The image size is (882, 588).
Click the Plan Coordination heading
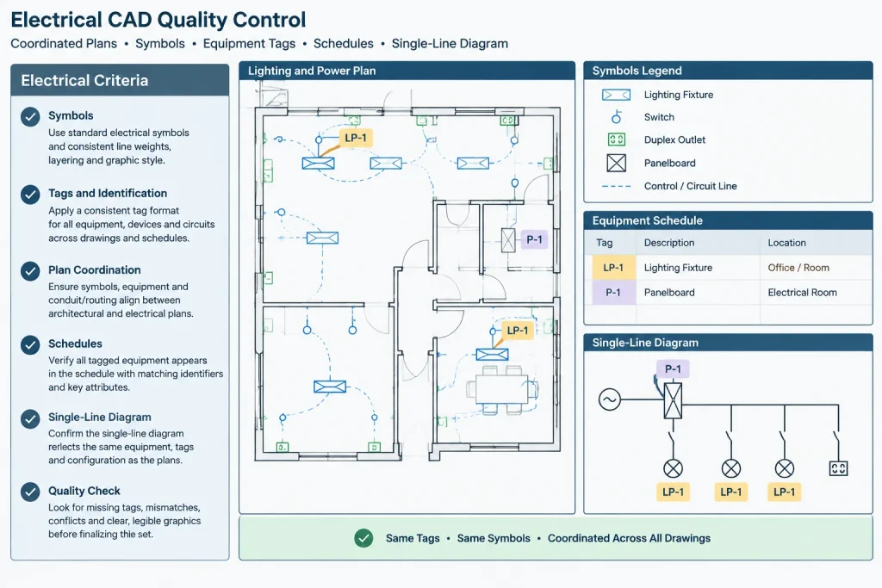coord(94,269)
